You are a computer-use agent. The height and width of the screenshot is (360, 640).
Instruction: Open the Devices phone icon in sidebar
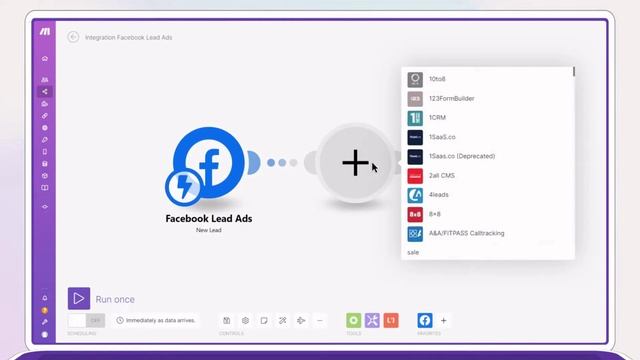tap(45, 152)
